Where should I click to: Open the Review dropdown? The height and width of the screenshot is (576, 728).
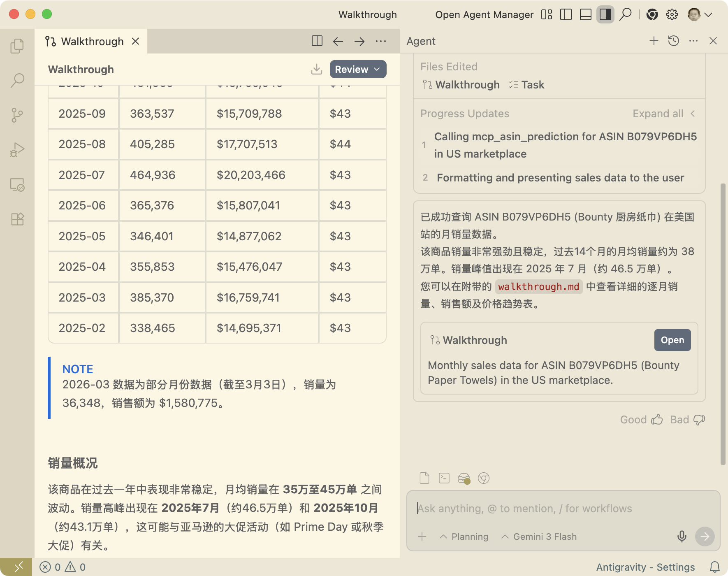[x=358, y=69]
